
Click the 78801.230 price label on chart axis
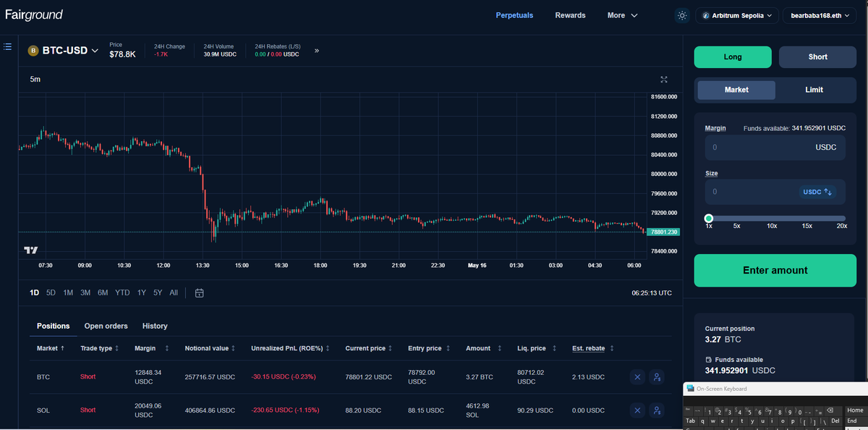pyautogui.click(x=663, y=232)
